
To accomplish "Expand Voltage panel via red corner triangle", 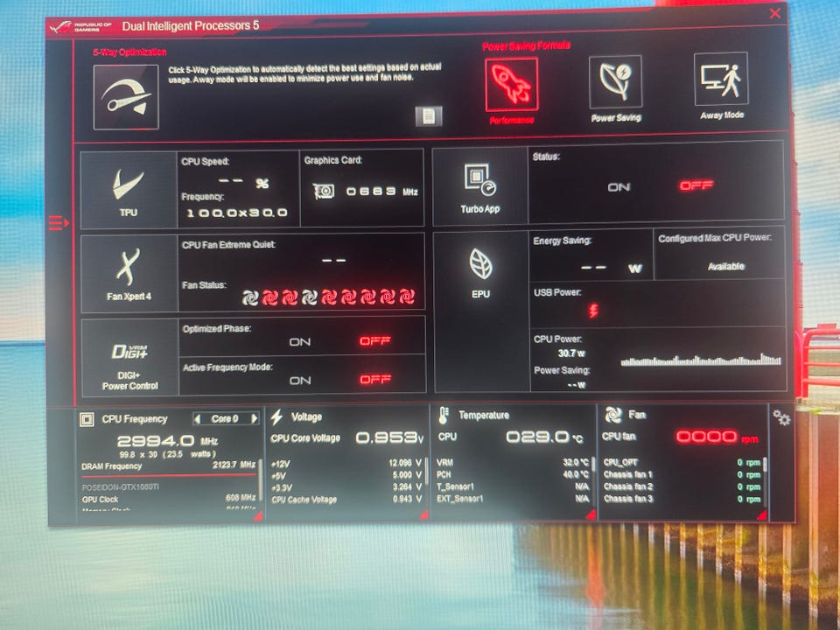I will [423, 514].
